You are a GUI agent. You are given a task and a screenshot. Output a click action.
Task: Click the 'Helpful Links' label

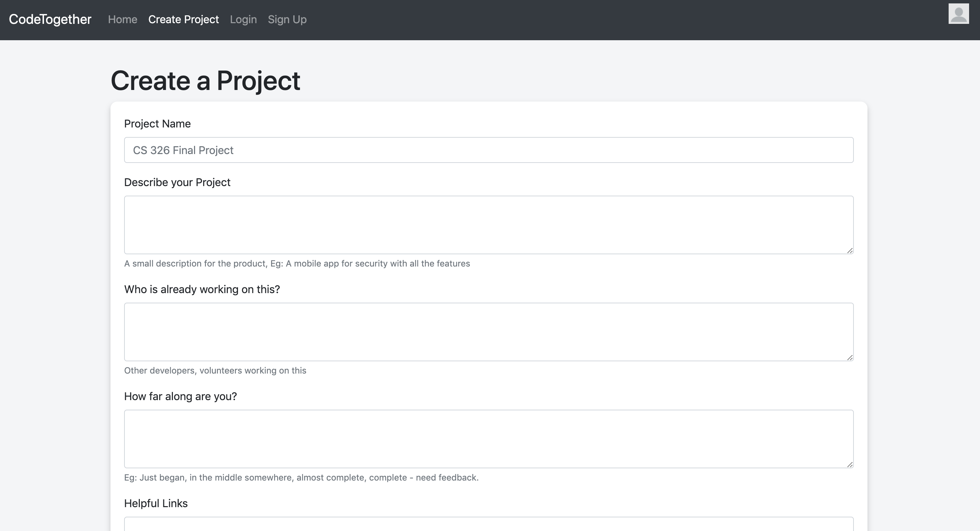tap(155, 503)
